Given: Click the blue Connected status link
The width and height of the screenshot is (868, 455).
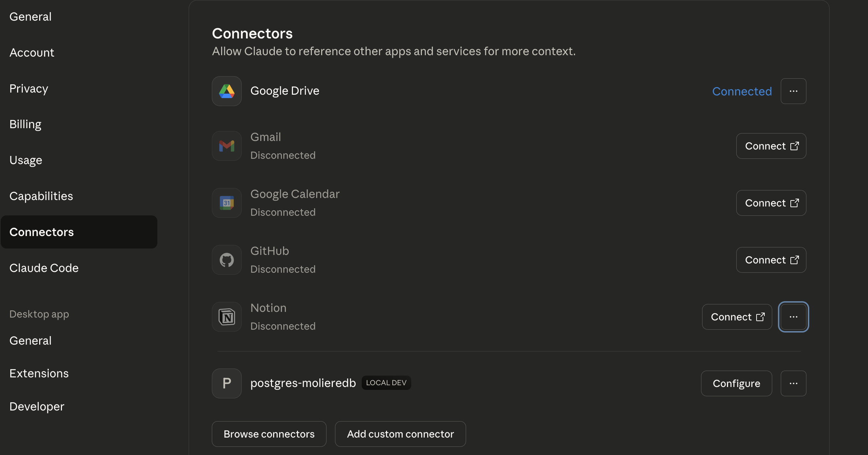Looking at the screenshot, I should [742, 91].
